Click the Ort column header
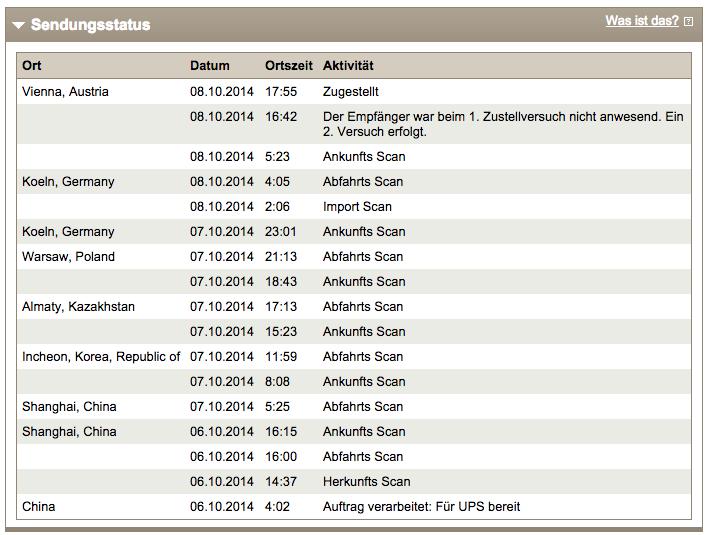The width and height of the screenshot is (709, 535). [x=32, y=66]
